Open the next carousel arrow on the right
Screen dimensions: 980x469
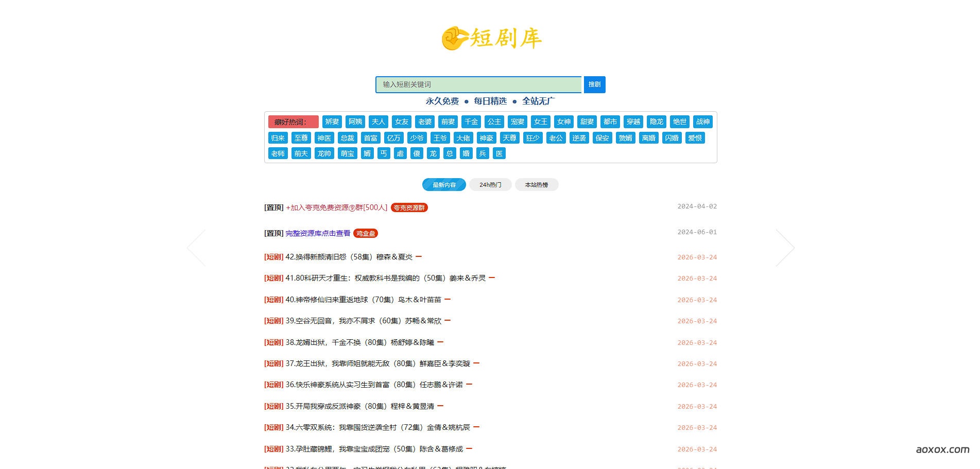[x=785, y=247]
